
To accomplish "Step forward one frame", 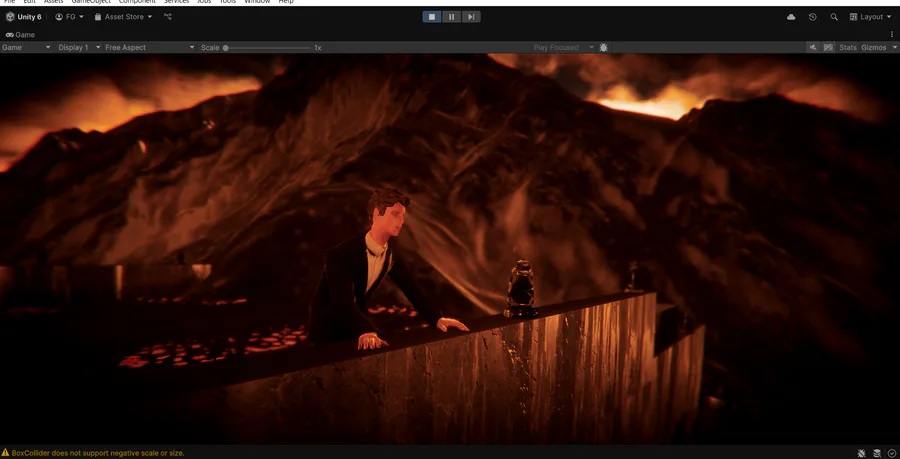I will tap(471, 17).
